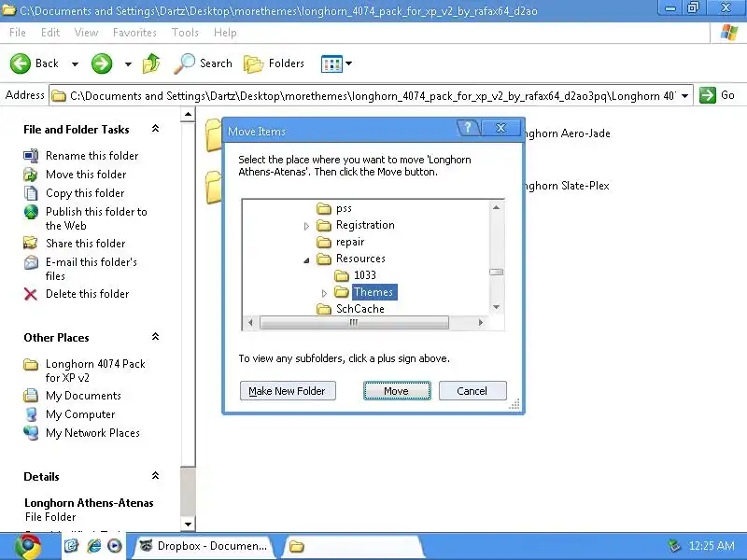The image size is (747, 560).
Task: Launch media player from quick launch
Action: coord(115,546)
